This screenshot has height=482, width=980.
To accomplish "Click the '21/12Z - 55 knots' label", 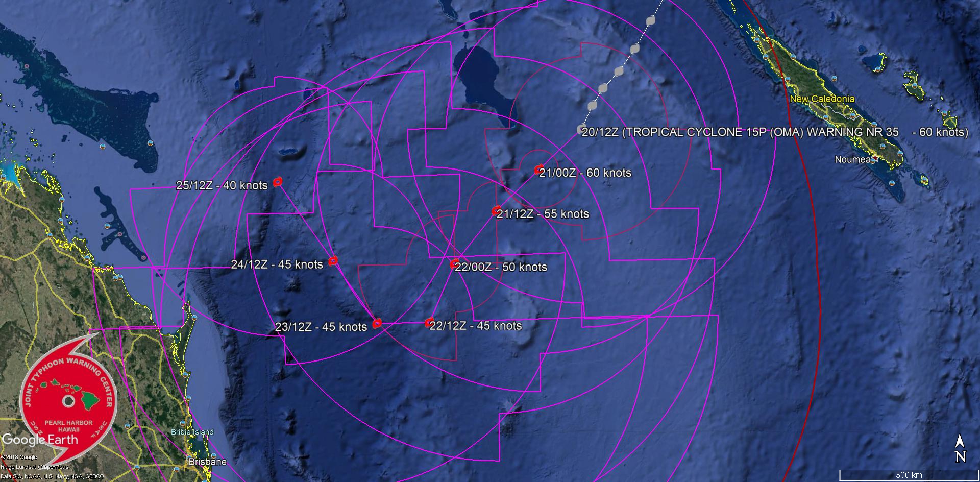I will click(x=543, y=214).
